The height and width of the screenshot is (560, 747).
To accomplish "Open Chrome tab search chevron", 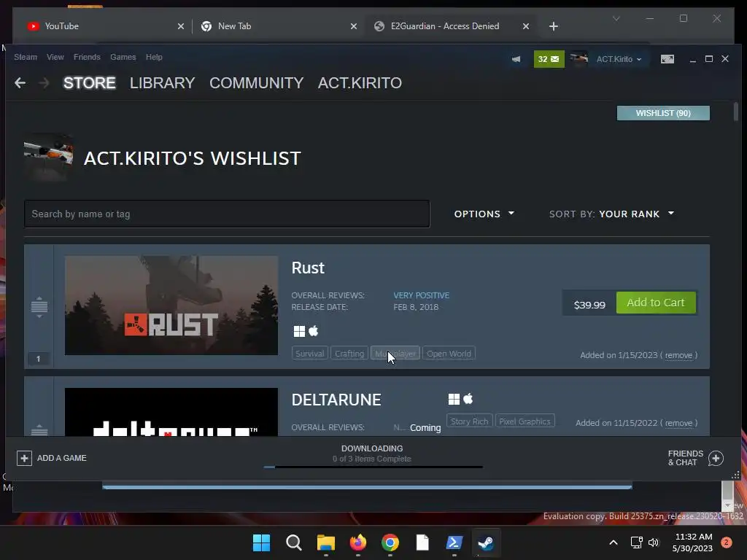I will (x=616, y=18).
